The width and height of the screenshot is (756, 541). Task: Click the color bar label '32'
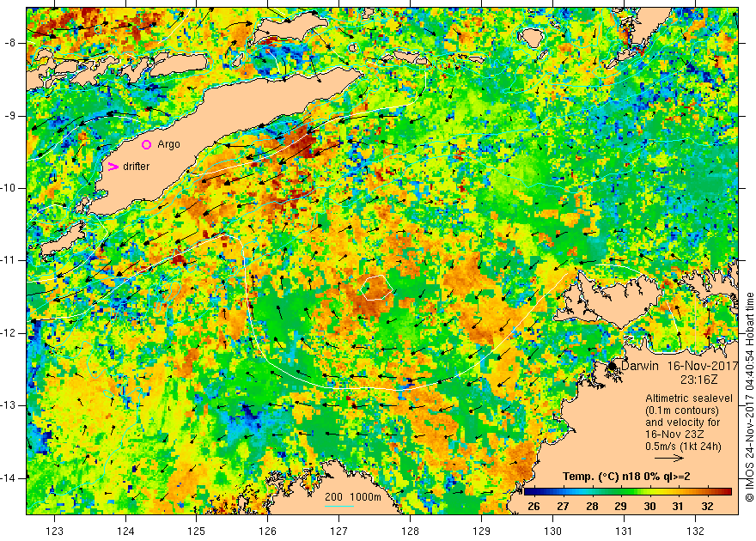tap(707, 507)
